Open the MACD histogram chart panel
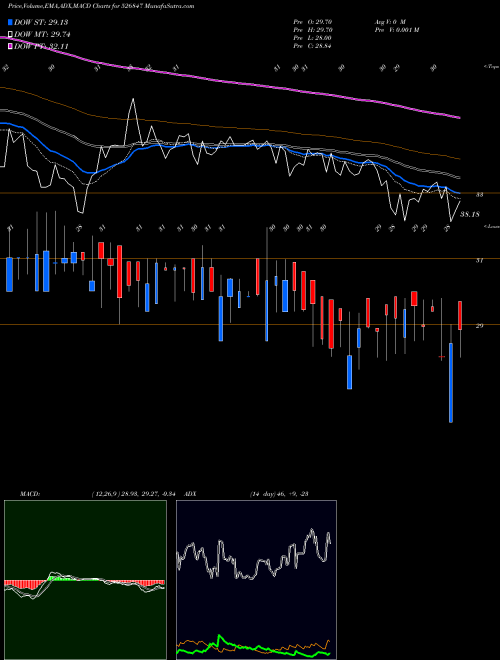 pos(85,580)
